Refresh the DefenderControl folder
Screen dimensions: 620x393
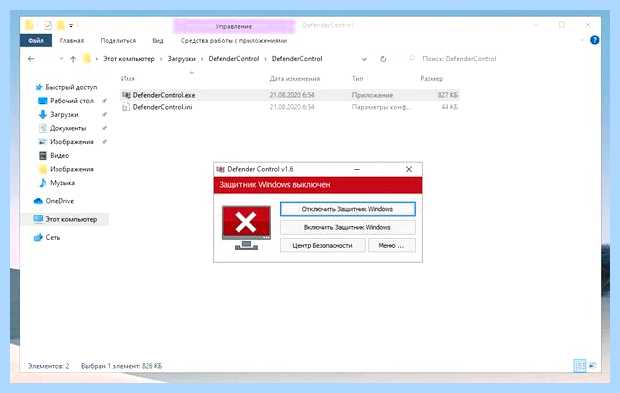tap(383, 59)
